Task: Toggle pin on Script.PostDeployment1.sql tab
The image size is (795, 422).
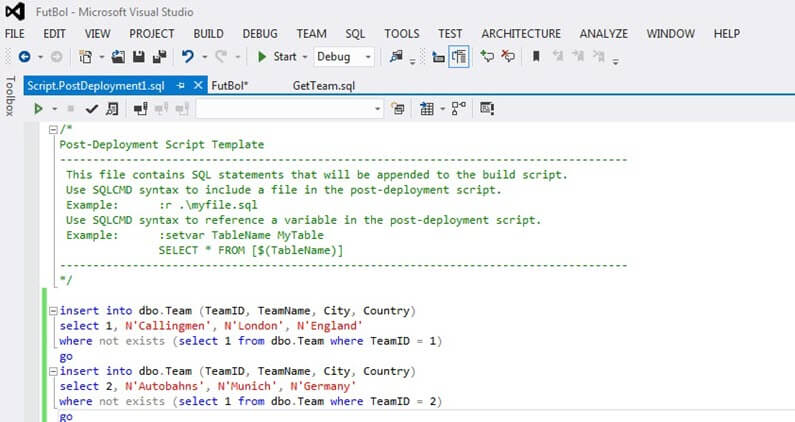Action: (181, 86)
